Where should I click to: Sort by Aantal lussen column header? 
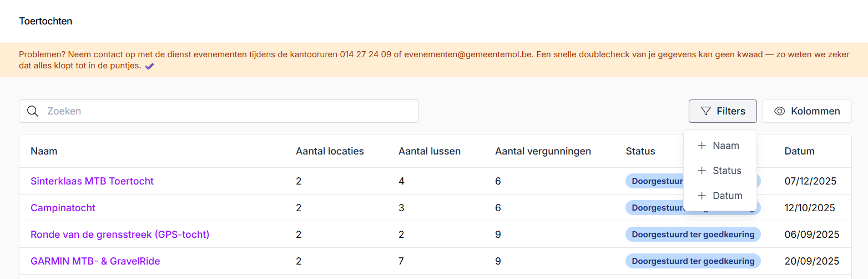429,151
